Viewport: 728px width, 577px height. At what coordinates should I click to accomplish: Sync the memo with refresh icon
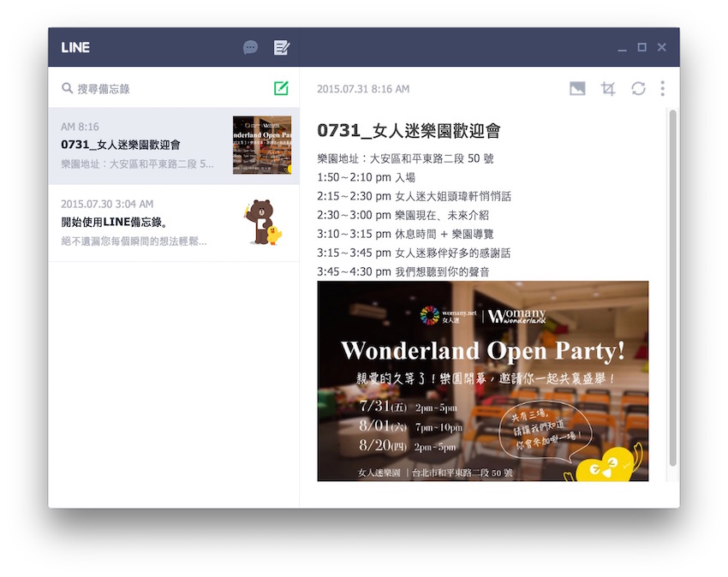pyautogui.click(x=638, y=88)
